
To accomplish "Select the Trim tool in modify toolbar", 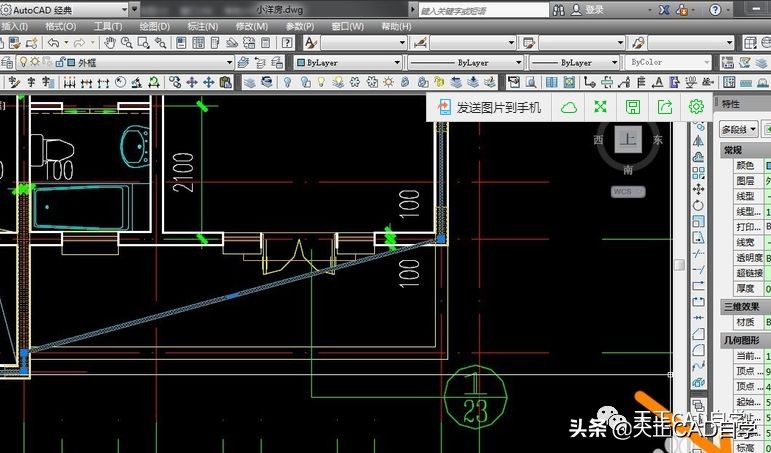I will coord(698,254).
